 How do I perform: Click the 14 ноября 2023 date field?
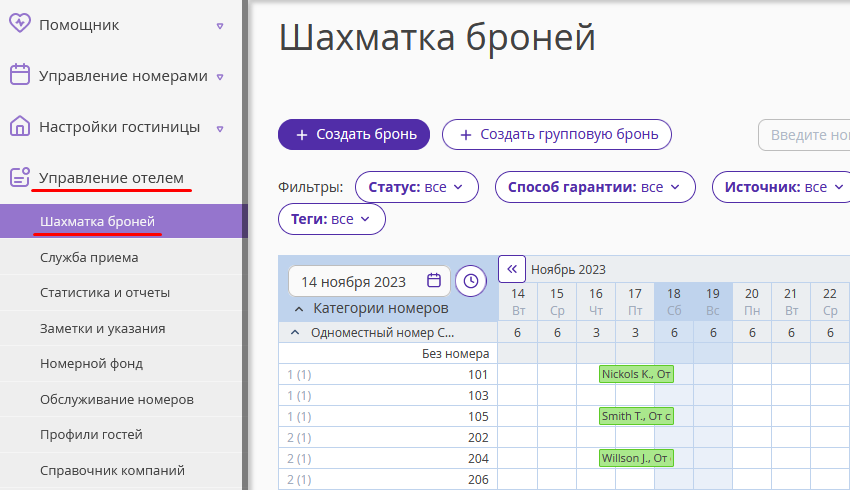(369, 281)
